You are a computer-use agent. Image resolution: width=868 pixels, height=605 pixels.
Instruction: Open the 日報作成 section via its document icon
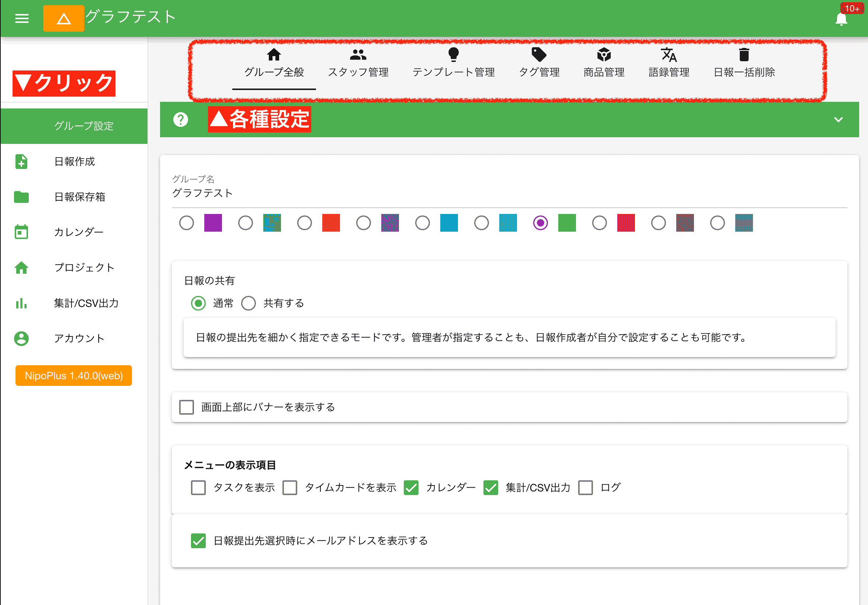pyautogui.click(x=21, y=162)
